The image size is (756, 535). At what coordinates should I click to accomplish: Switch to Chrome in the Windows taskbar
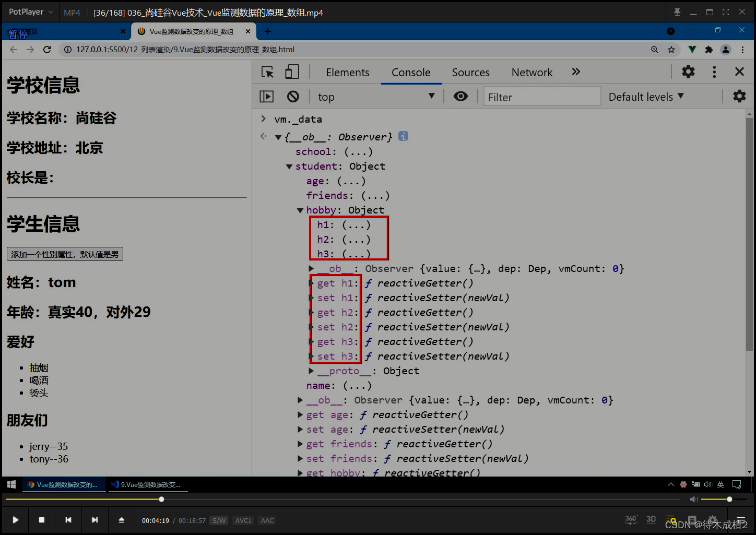pyautogui.click(x=64, y=484)
